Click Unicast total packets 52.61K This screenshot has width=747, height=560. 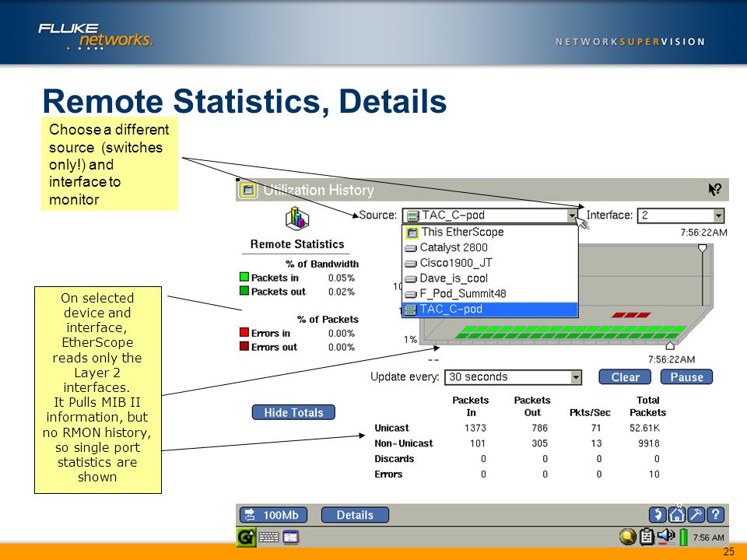coord(644,428)
